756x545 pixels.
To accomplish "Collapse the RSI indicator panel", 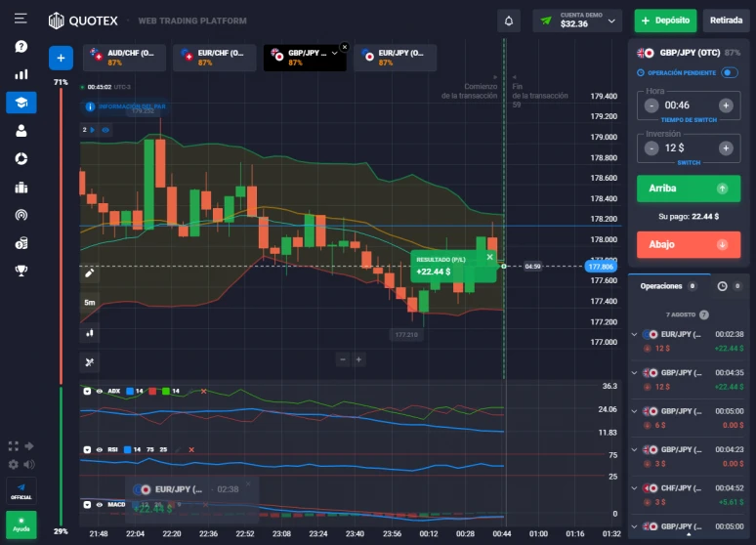I will (x=87, y=449).
